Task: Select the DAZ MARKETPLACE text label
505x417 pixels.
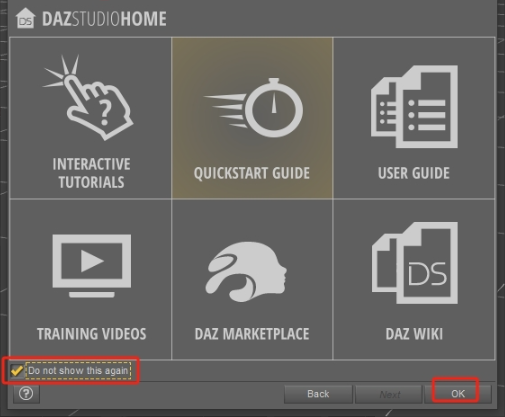Action: [252, 334]
